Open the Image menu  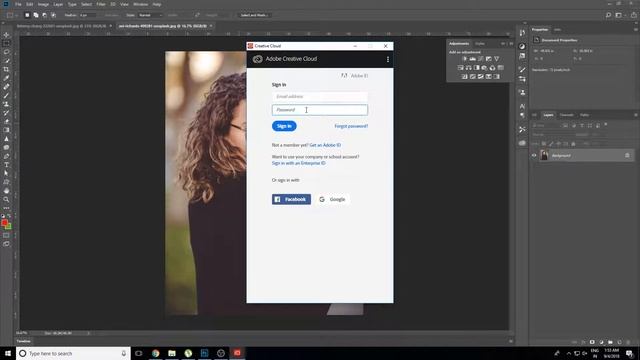click(43, 4)
